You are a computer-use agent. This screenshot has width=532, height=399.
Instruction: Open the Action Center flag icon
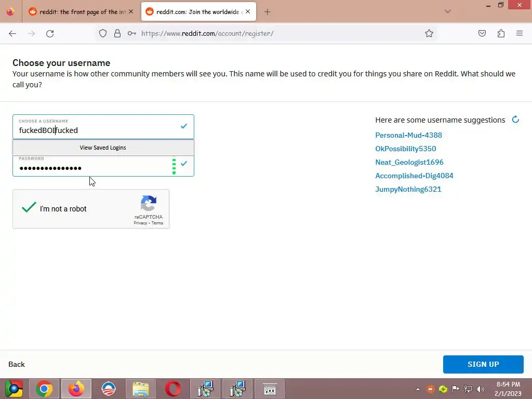(x=455, y=389)
